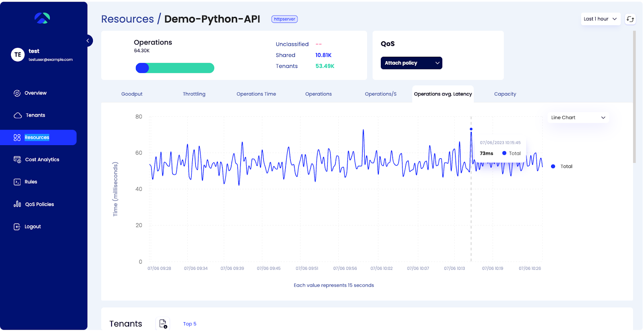The width and height of the screenshot is (644, 331).
Task: Click the Top 5 link
Action: pos(190,324)
